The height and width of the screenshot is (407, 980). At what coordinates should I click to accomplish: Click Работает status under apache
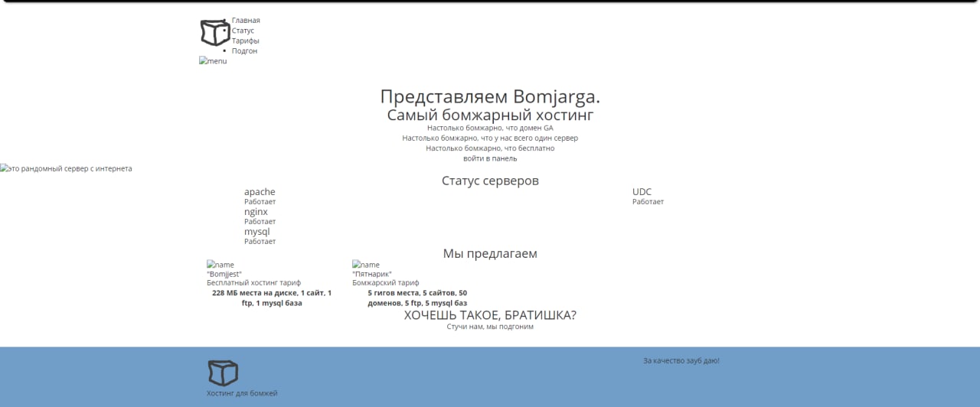pos(260,202)
